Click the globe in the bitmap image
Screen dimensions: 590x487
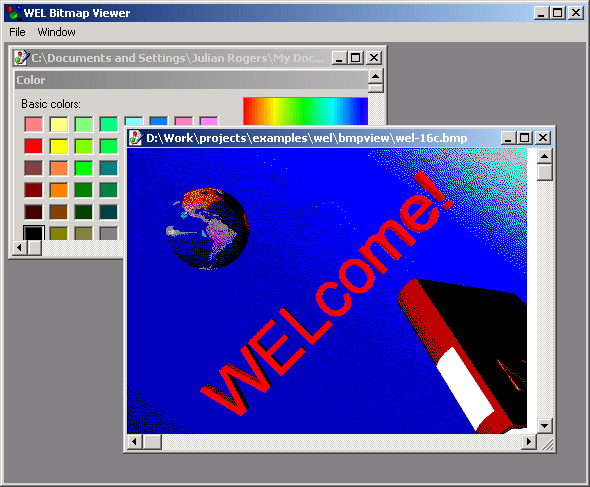[x=208, y=228]
